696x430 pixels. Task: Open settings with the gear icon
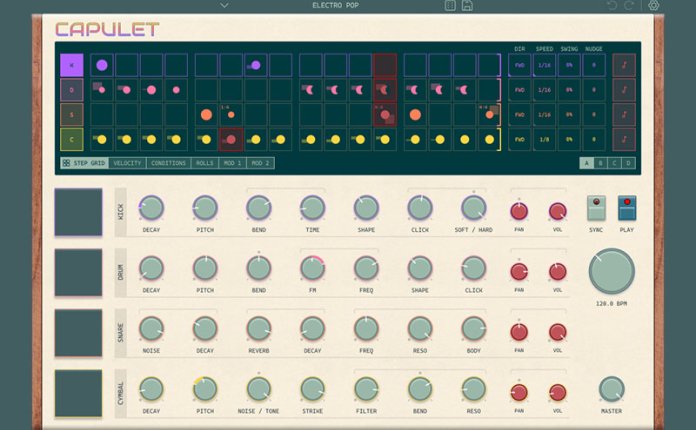tap(653, 5)
